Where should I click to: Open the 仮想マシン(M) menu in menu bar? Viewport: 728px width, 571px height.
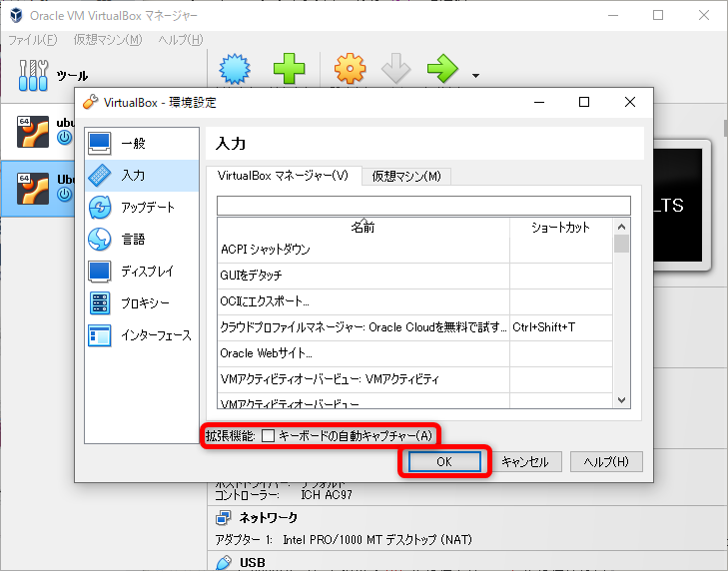[x=108, y=40]
